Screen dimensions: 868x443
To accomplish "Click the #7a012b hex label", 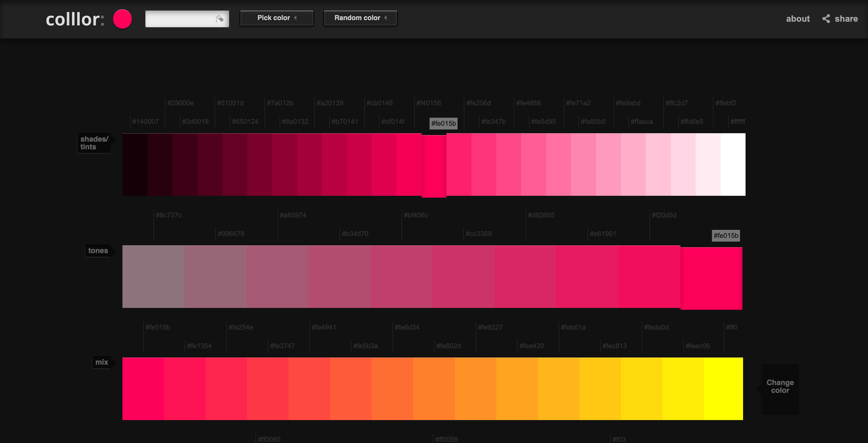I will click(x=280, y=103).
